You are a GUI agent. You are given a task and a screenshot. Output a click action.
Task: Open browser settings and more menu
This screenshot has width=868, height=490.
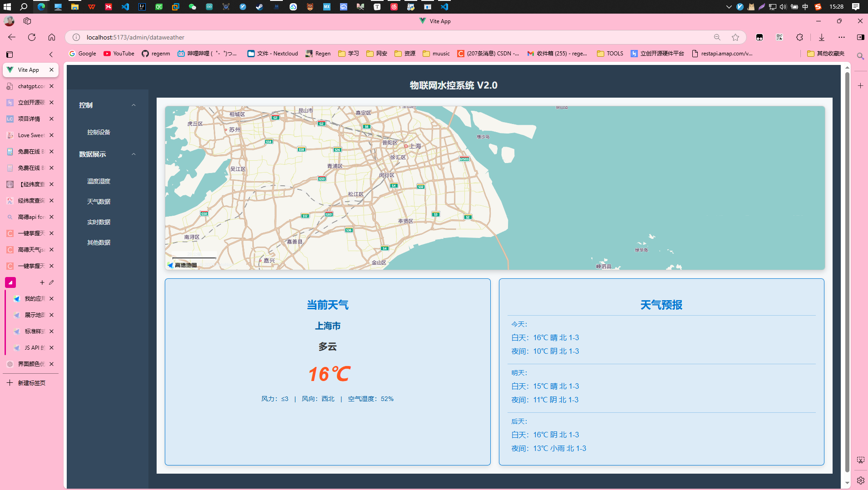coord(842,37)
